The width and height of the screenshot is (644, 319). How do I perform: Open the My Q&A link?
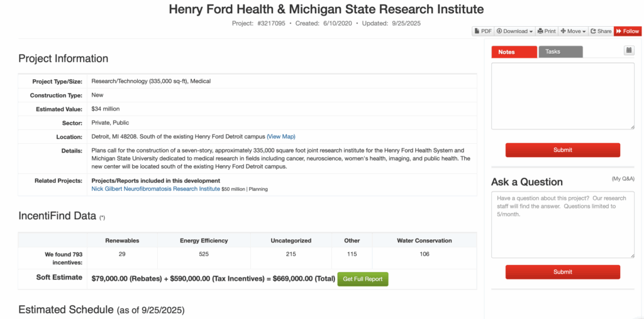622,180
